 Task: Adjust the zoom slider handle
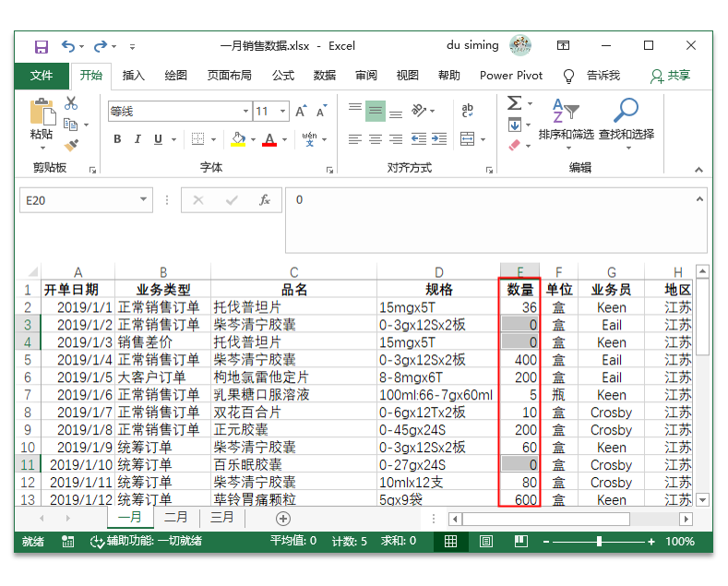tap(599, 542)
